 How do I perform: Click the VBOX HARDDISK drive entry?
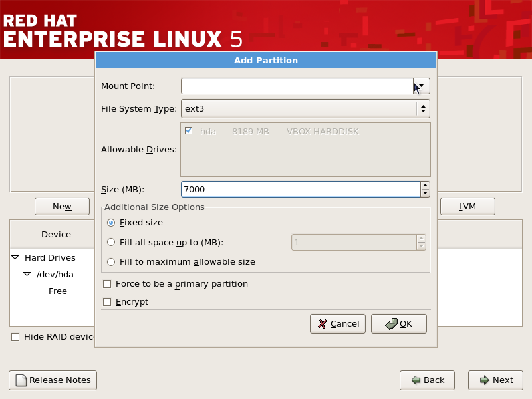pyautogui.click(x=323, y=131)
